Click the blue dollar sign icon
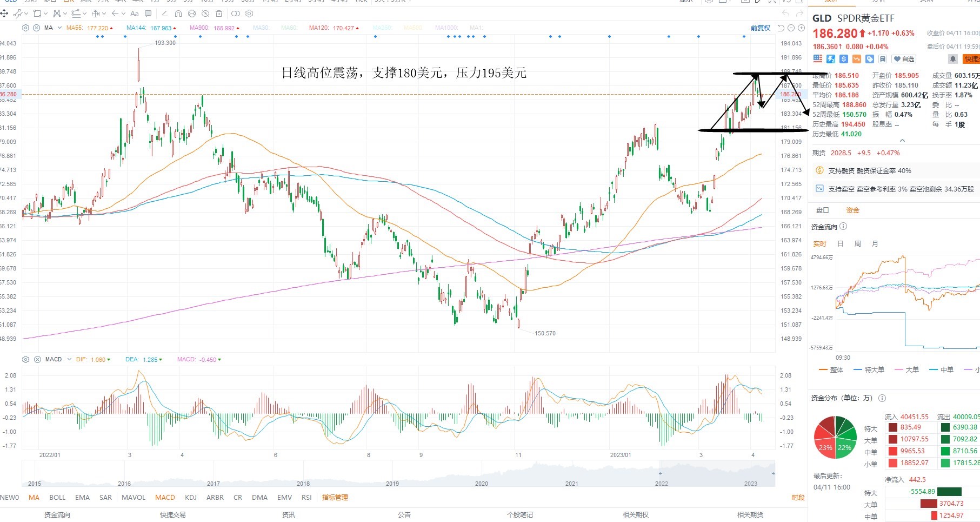The image size is (980, 522). (843, 58)
